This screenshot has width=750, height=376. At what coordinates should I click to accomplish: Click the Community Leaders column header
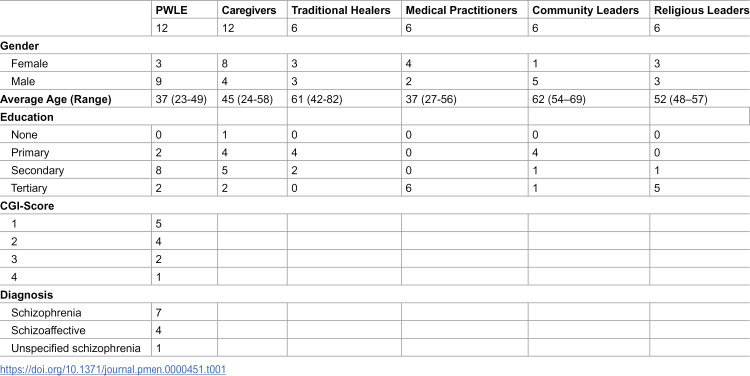[x=585, y=11]
